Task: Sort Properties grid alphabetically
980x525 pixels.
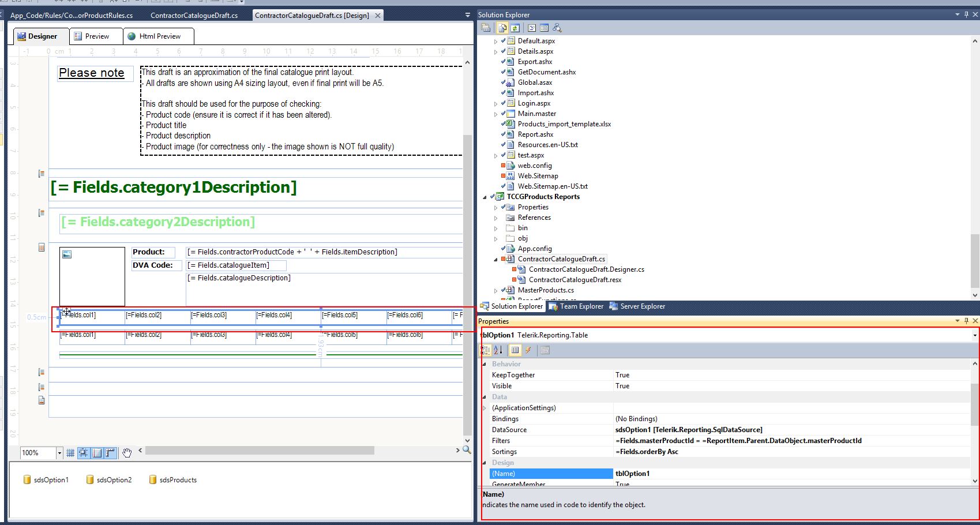Action: [498, 350]
